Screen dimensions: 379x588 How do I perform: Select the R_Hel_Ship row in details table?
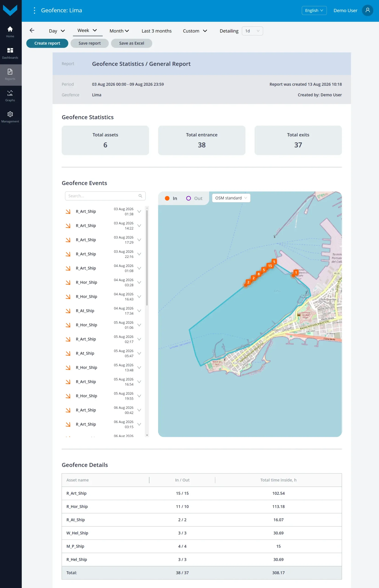202,560
